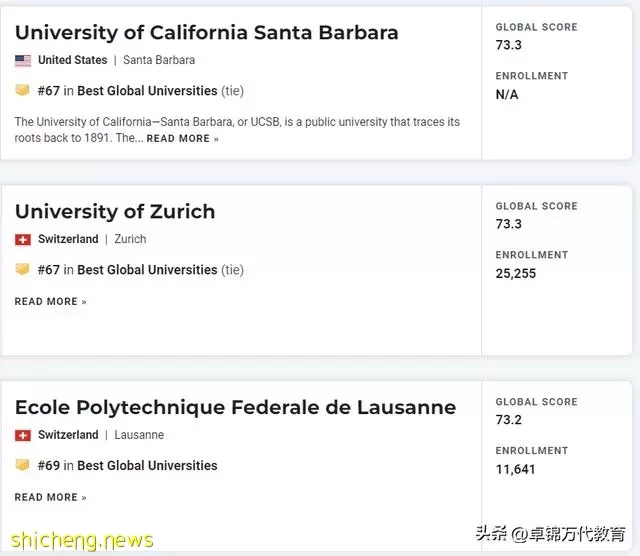Select ENROLLMENT label in UCSB card
Screen dimensions: 640x556
(x=532, y=76)
